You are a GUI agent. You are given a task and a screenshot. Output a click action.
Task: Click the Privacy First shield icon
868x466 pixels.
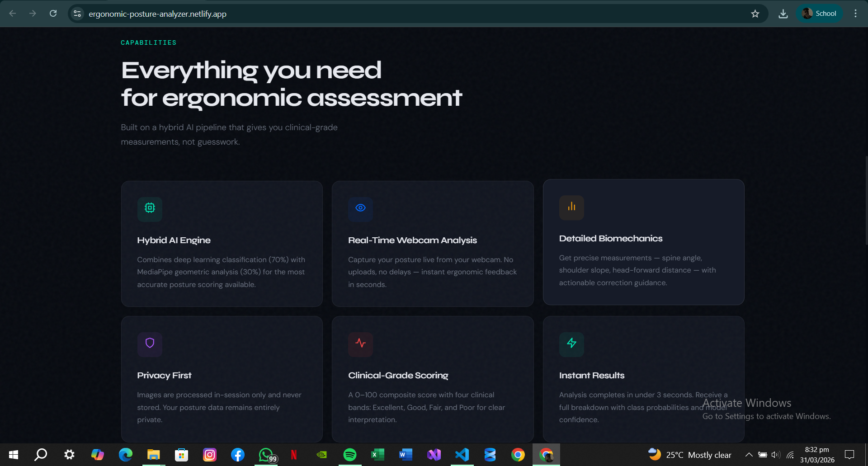click(150, 343)
